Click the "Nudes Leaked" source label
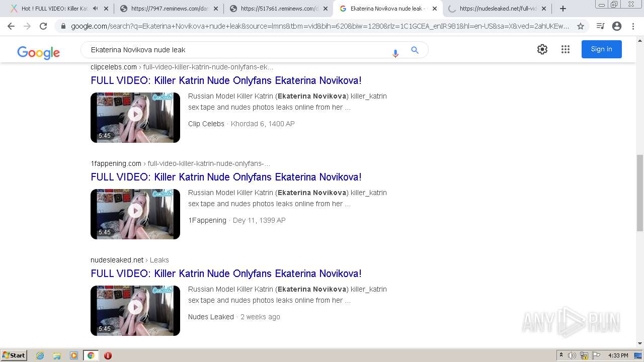Viewport: 644px width, 362px height. (211, 317)
